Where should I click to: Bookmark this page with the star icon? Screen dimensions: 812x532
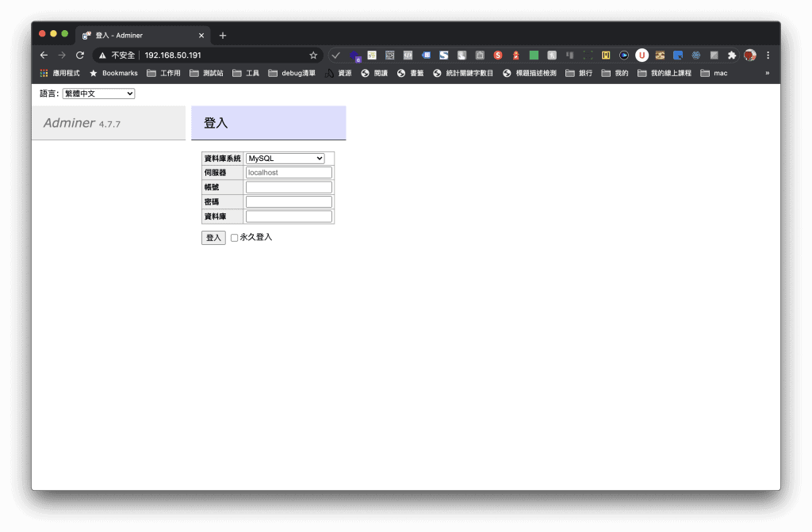point(313,55)
